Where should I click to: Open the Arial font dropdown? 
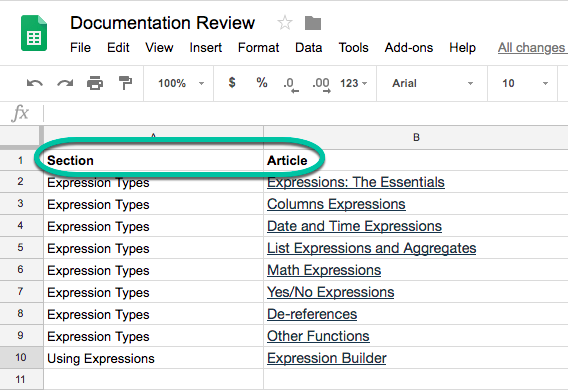pyautogui.click(x=433, y=83)
